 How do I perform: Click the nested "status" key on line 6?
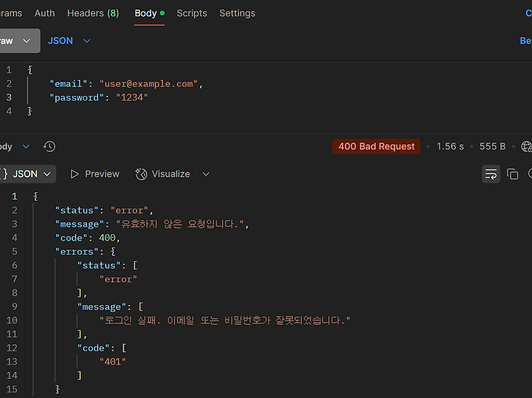99,265
